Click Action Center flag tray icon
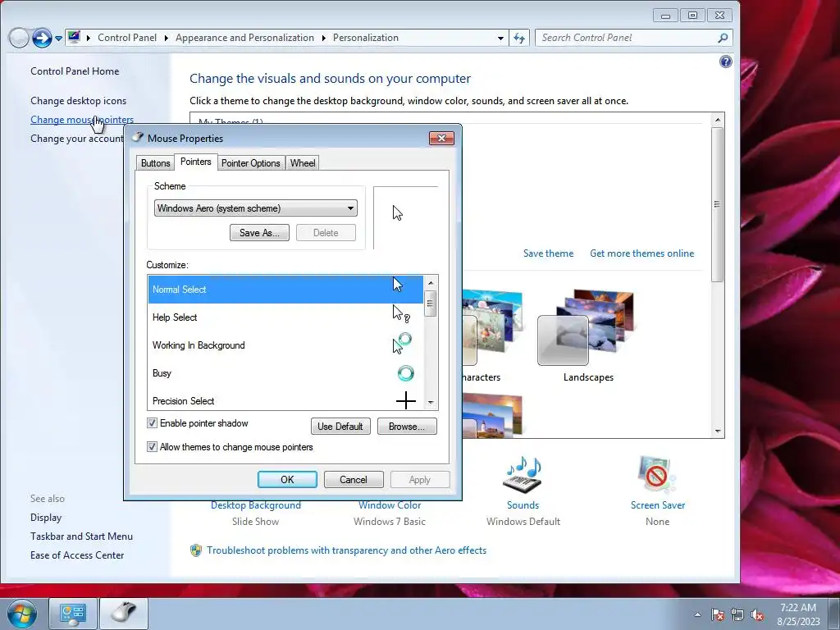840x630 pixels. (718, 614)
